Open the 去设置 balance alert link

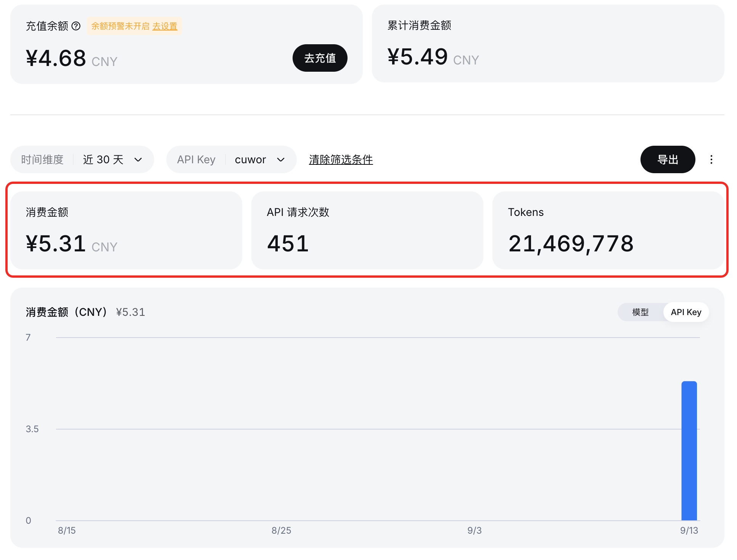tap(165, 26)
